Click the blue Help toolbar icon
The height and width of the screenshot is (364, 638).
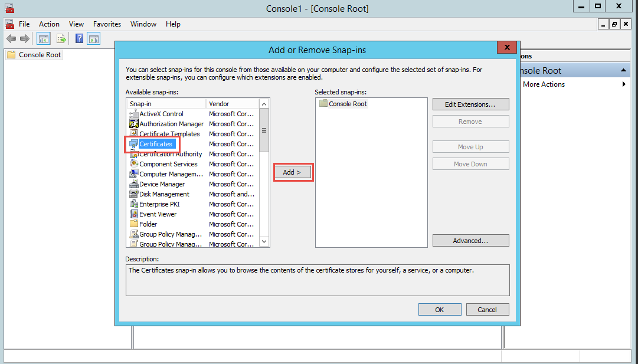[x=79, y=38]
